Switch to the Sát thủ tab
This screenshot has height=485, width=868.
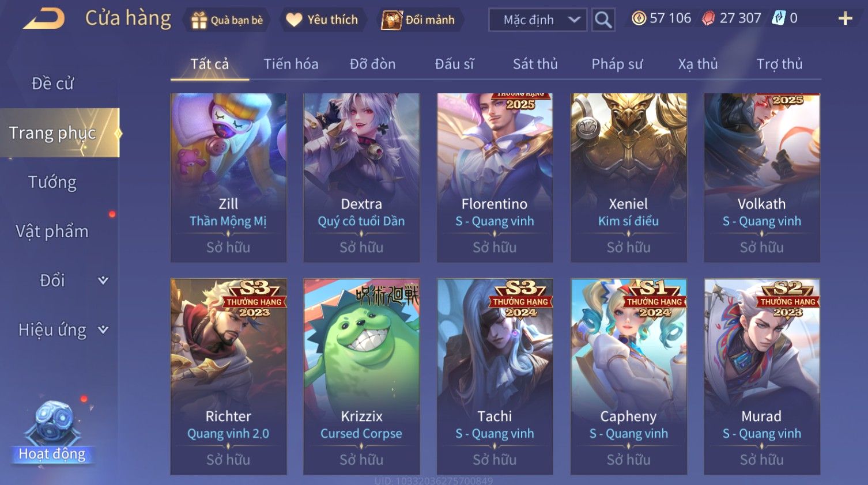pos(535,64)
